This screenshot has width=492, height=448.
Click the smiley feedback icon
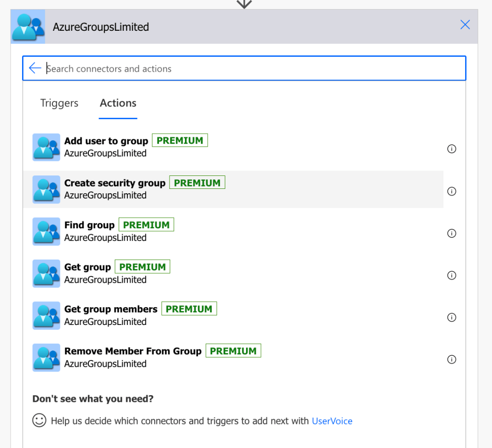[x=39, y=421]
